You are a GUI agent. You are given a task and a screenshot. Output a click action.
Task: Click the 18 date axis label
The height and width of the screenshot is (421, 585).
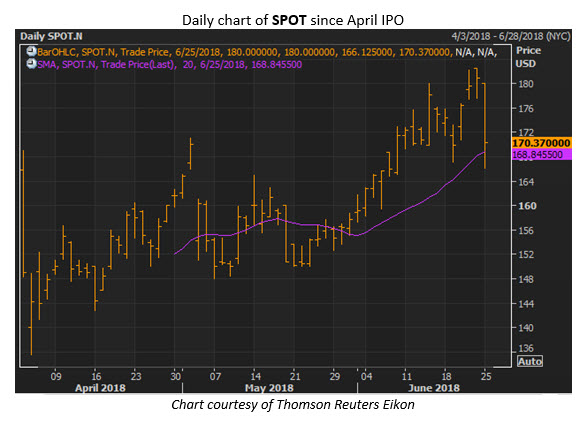(x=446, y=376)
